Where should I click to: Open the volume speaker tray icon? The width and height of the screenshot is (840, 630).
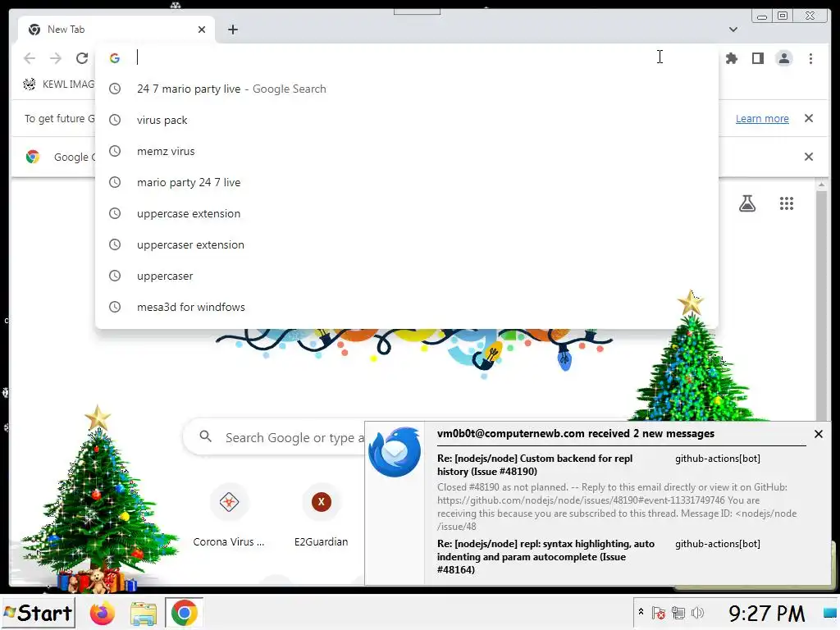point(697,613)
